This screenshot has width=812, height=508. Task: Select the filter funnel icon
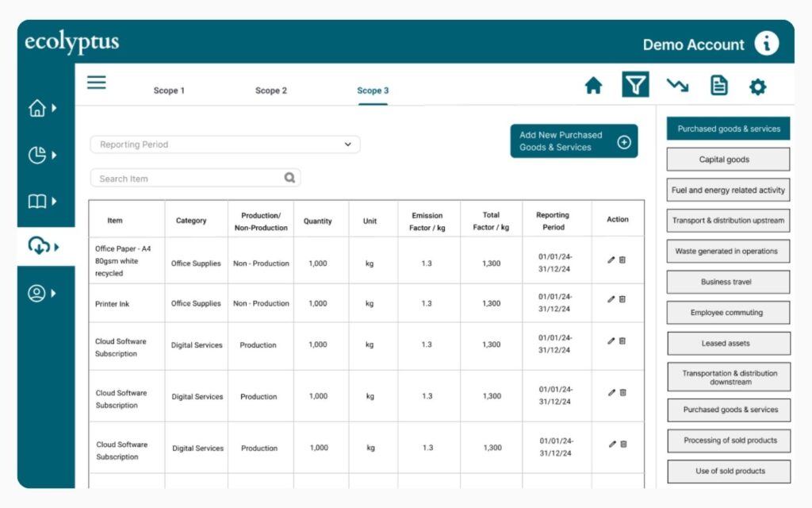pyautogui.click(x=635, y=85)
